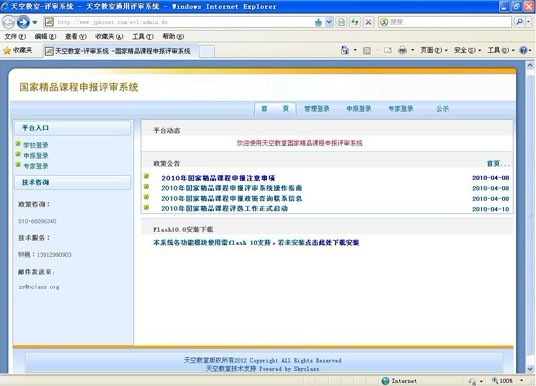The image size is (536, 386).
Task: Open 2010年国家精品课程评选工作正式启动 announcement
Action: pos(224,209)
